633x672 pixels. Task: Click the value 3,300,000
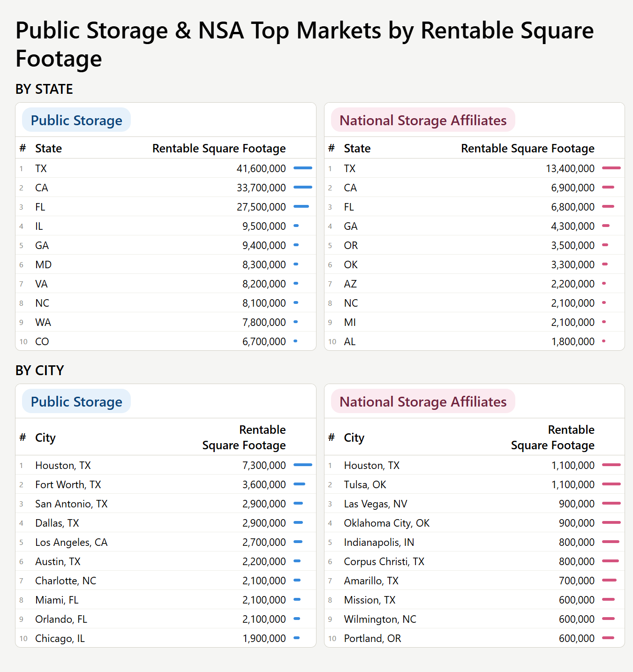click(573, 264)
